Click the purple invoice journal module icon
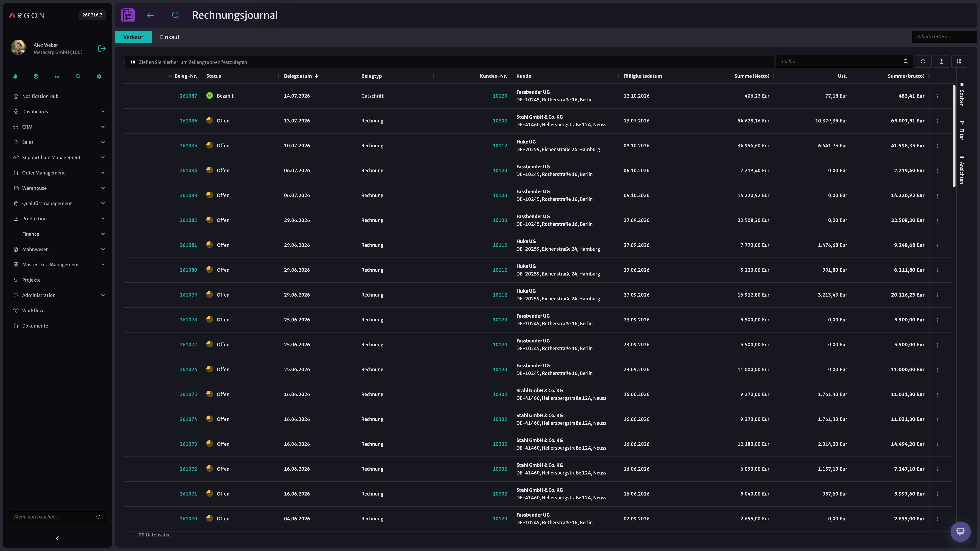Viewport: 980px width, 551px height. (128, 15)
